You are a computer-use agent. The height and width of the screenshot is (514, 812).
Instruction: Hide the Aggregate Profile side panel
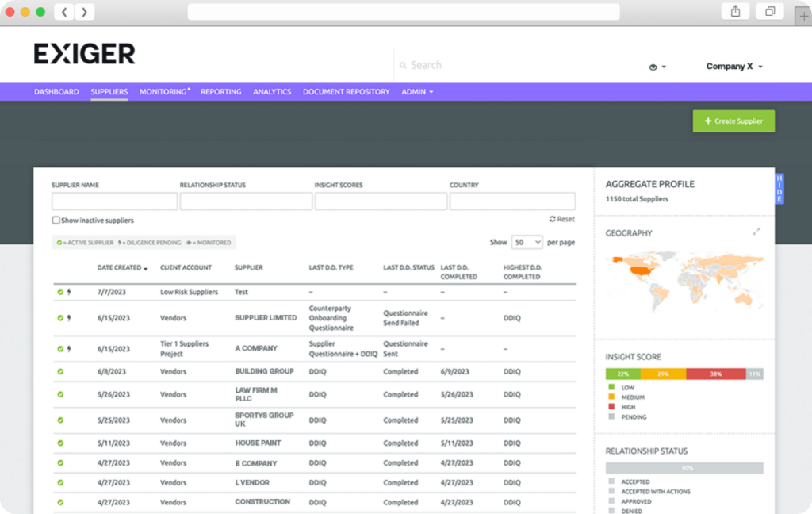pos(779,188)
